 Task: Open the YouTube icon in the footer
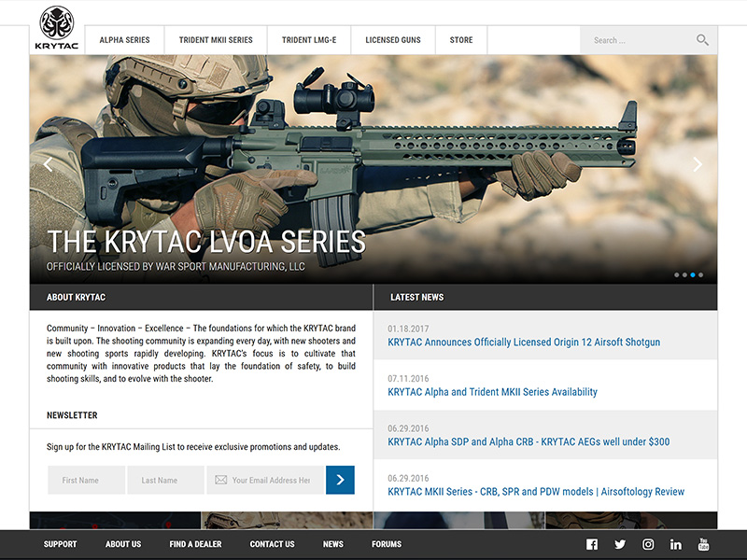(703, 544)
